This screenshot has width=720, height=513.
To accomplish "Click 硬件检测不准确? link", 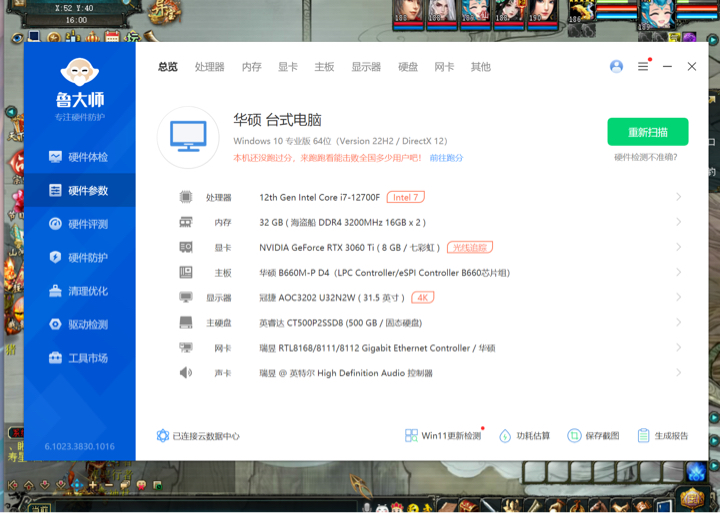I will [646, 158].
